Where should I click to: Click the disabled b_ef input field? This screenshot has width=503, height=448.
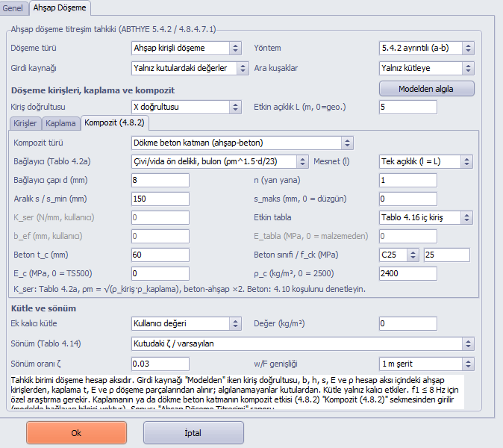[x=160, y=236]
